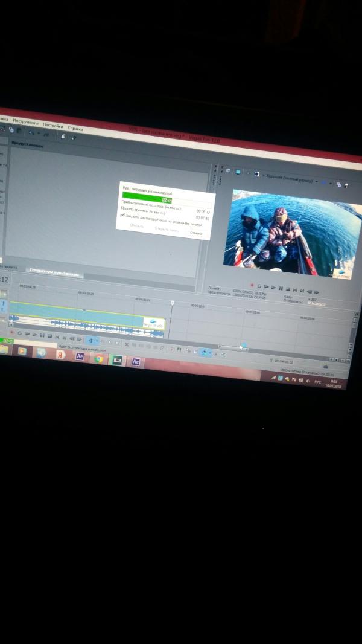Open Google Chrome from the taskbar
The height and width of the screenshot is (644, 362).
click(98, 358)
